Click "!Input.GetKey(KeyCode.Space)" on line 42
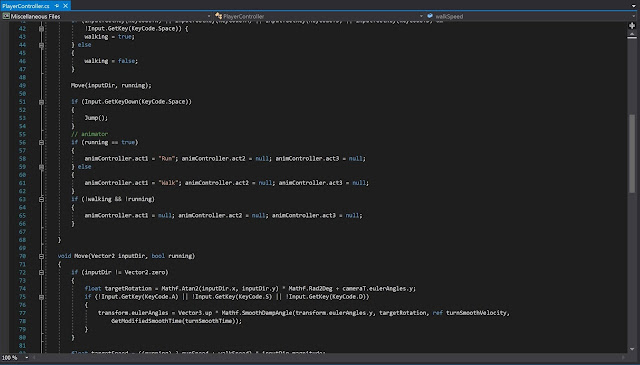 coord(134,29)
